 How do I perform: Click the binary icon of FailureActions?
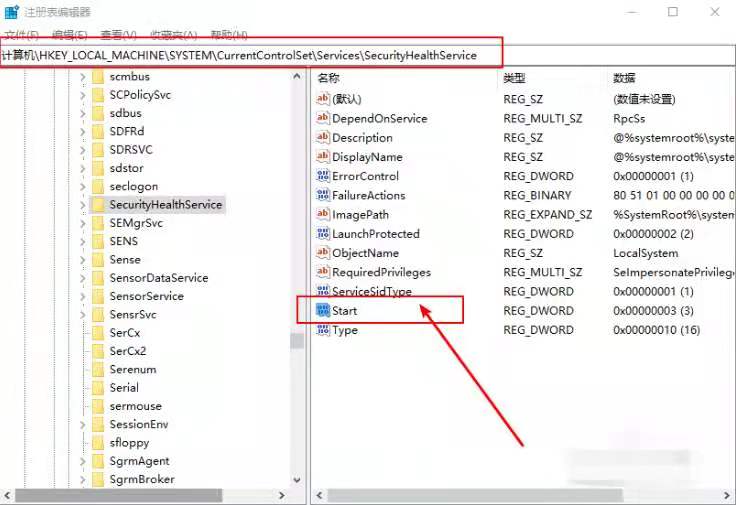coord(323,195)
